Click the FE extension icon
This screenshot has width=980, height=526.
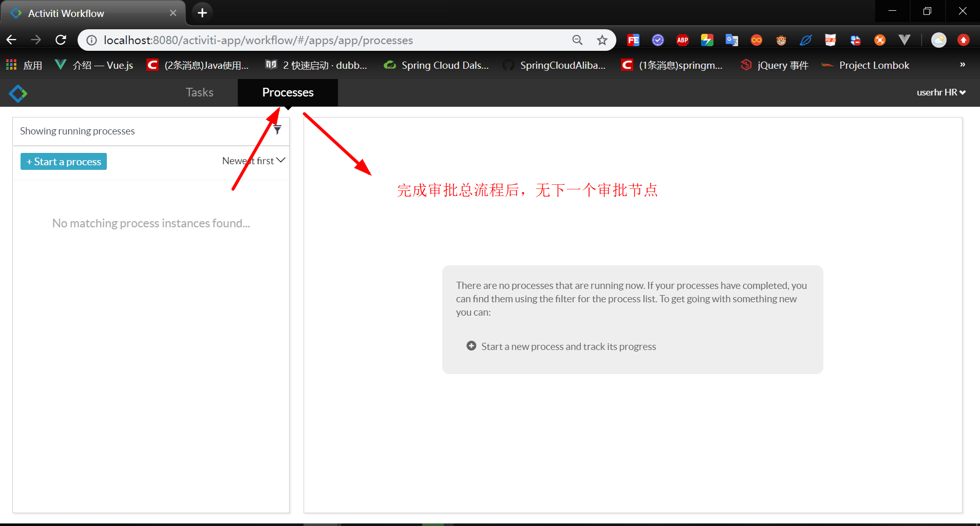(x=633, y=40)
